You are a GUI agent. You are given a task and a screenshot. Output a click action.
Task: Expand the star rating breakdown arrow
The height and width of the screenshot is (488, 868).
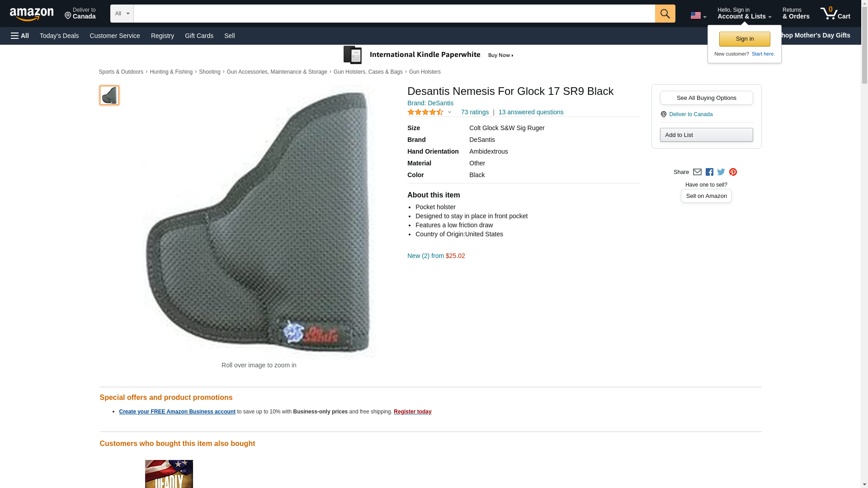[449, 112]
